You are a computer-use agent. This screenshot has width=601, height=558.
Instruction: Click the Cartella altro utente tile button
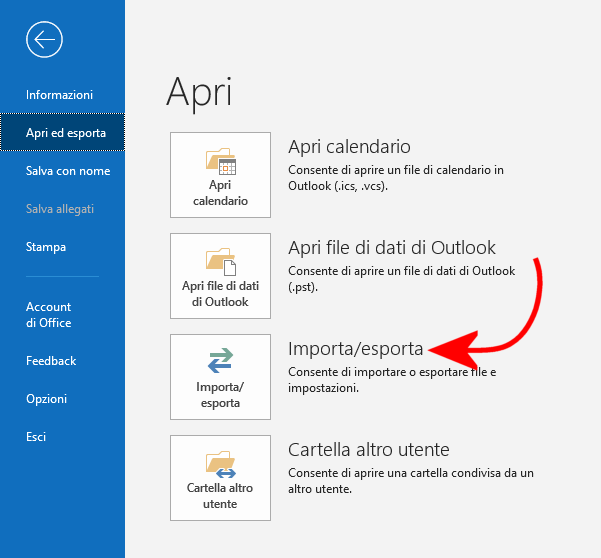tap(220, 478)
